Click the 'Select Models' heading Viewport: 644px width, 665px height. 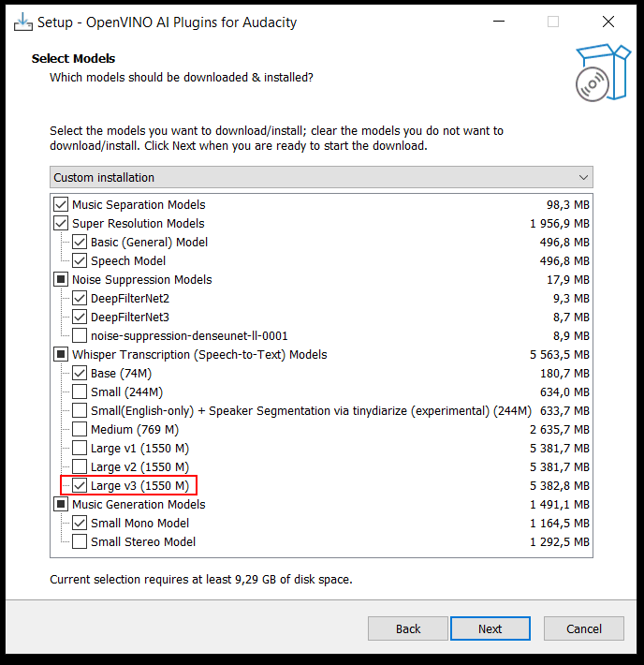click(x=73, y=58)
